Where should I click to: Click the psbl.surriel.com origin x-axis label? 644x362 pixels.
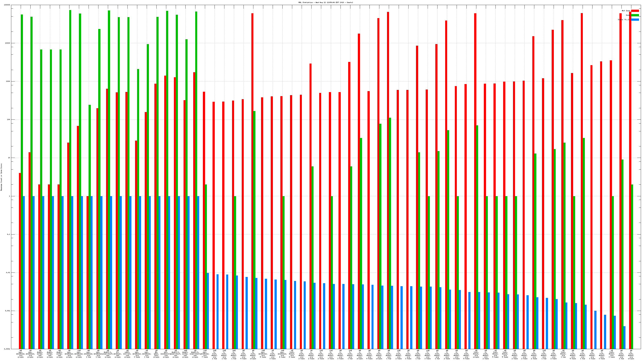point(127,354)
